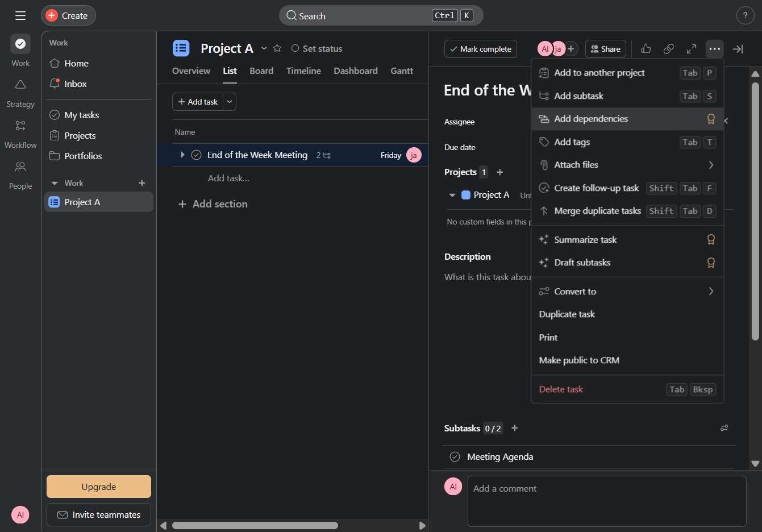The height and width of the screenshot is (532, 762).
Task: Click the ja collaborator avatar in task header
Action: coord(559,49)
